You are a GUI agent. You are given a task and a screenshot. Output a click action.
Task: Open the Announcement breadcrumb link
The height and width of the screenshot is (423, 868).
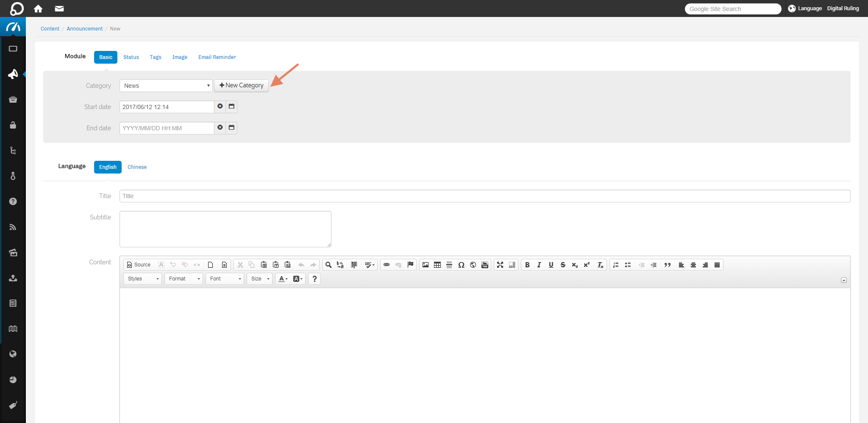(x=84, y=29)
